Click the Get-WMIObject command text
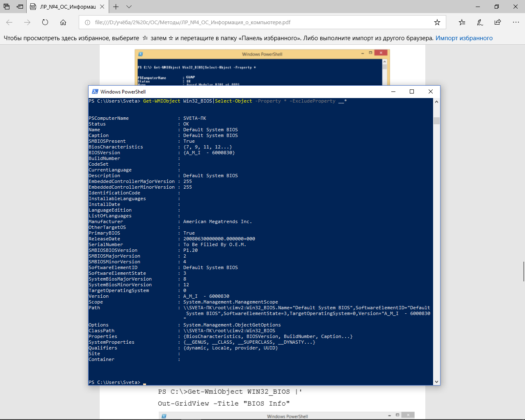 pos(162,101)
